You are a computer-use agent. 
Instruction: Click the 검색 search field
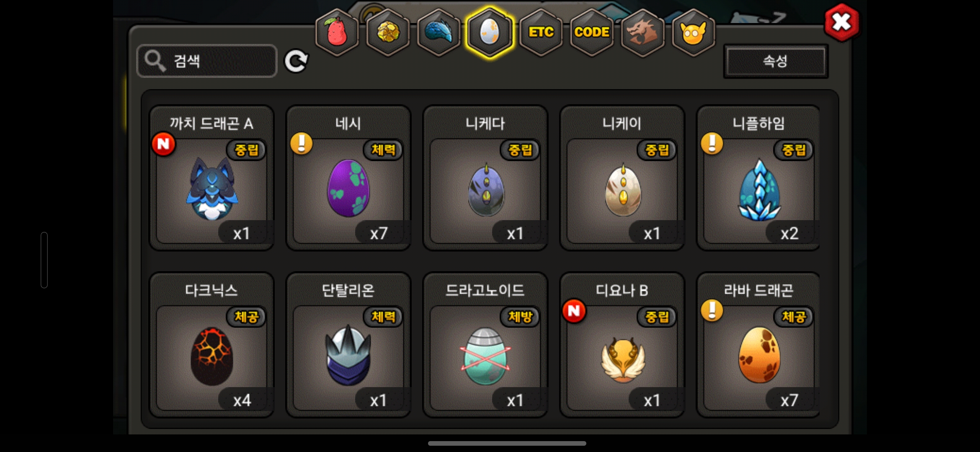point(207,61)
